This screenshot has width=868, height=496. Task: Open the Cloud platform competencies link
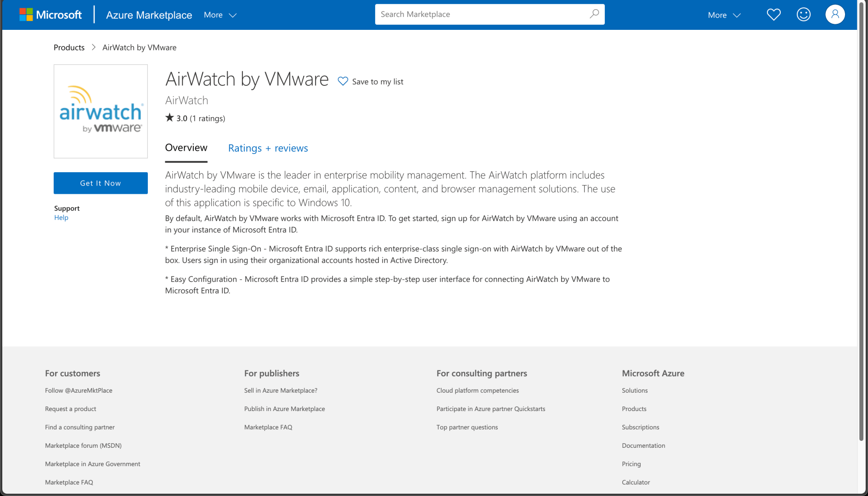tap(477, 390)
